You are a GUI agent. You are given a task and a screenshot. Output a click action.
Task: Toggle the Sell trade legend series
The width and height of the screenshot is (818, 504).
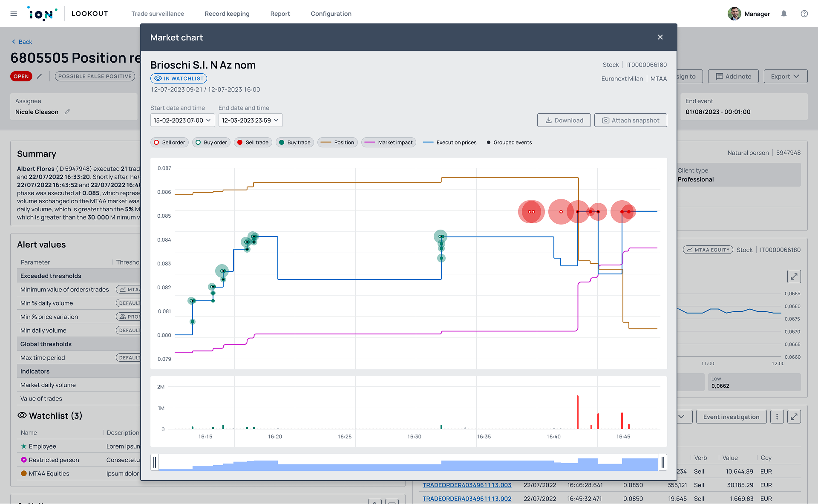click(x=253, y=142)
